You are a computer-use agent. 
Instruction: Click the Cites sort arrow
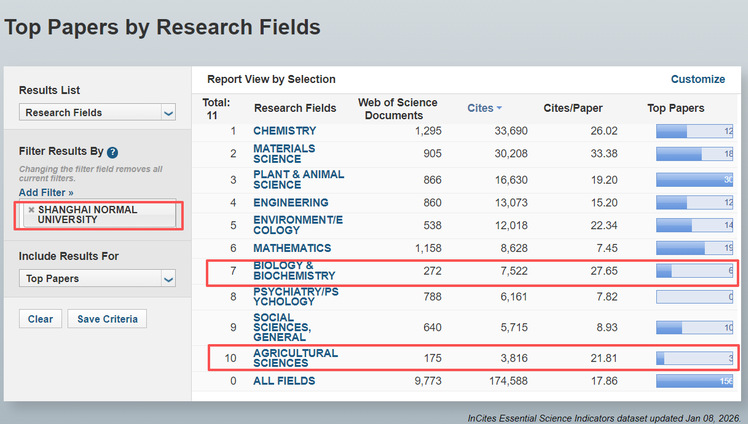pyautogui.click(x=499, y=108)
